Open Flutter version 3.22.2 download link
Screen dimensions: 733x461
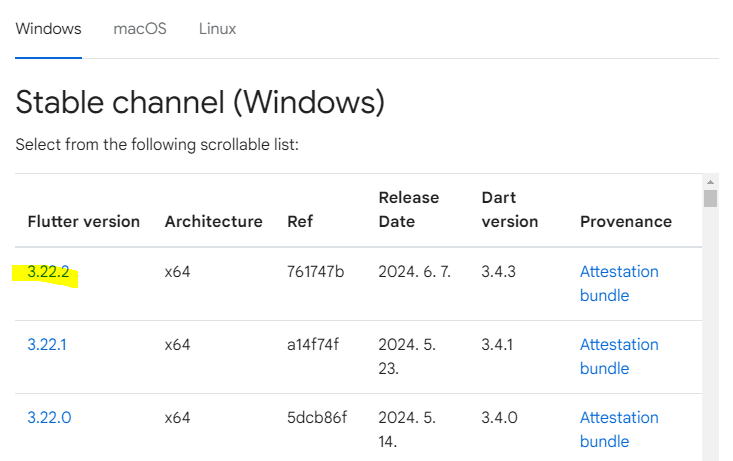tap(48, 272)
